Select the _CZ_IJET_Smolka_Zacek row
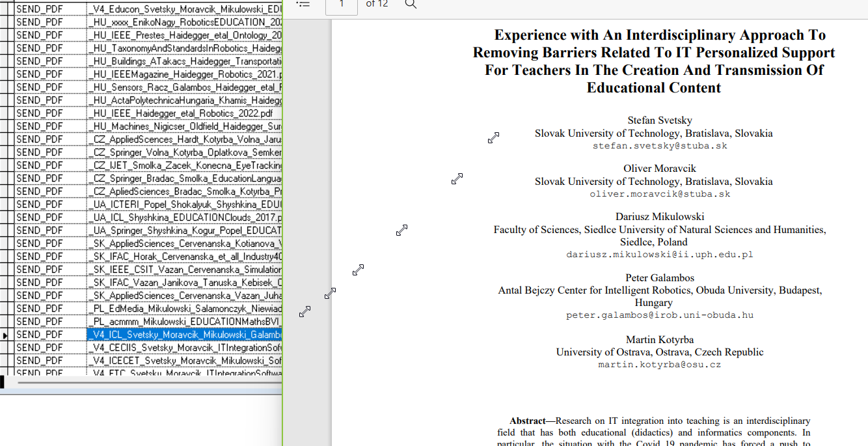The width and height of the screenshot is (868, 446). (x=184, y=165)
